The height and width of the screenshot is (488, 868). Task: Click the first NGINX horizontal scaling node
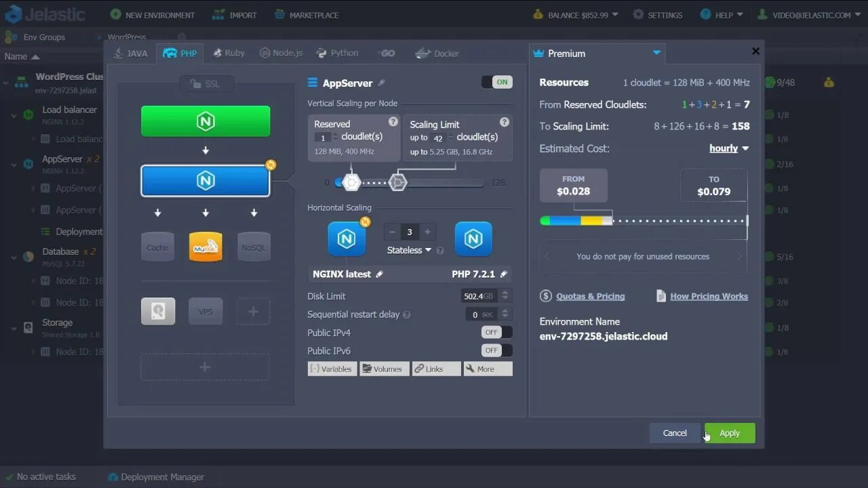click(347, 239)
